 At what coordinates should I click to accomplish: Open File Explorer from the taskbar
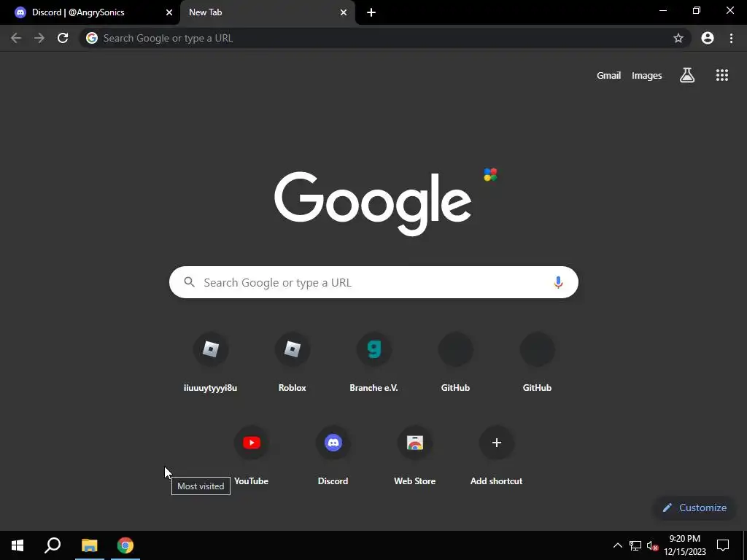(89, 545)
